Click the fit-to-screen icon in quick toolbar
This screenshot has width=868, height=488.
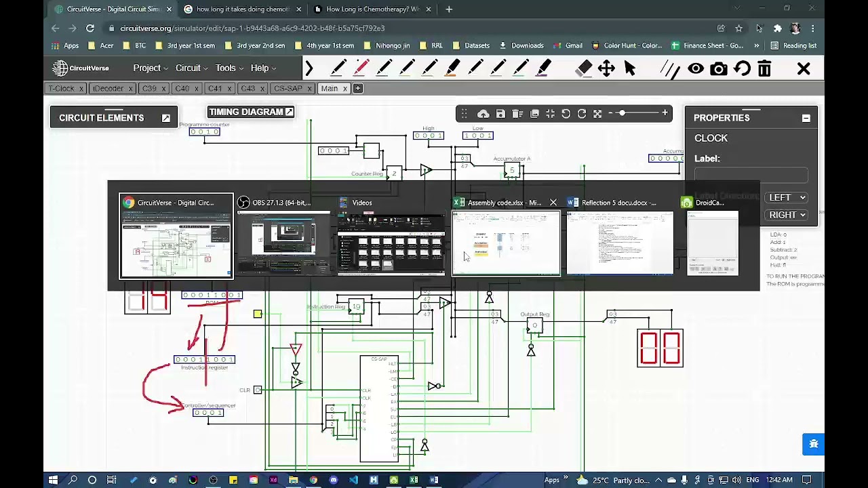click(550, 114)
